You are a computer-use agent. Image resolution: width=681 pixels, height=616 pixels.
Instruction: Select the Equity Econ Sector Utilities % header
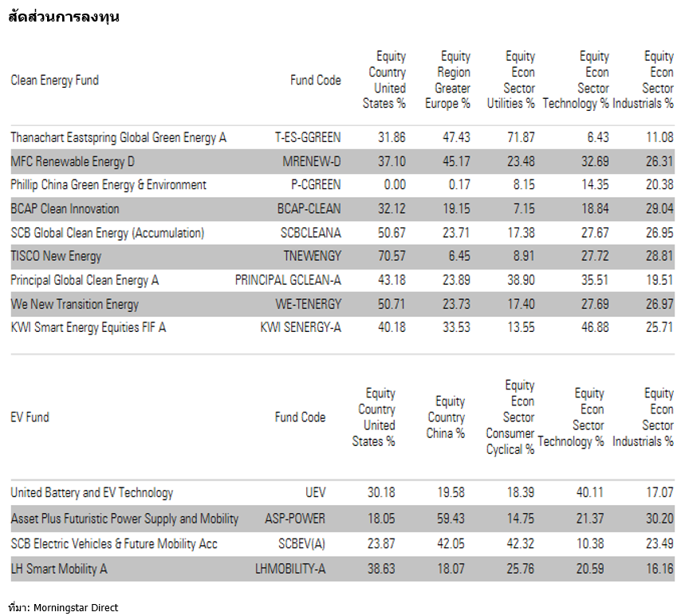[x=513, y=80]
